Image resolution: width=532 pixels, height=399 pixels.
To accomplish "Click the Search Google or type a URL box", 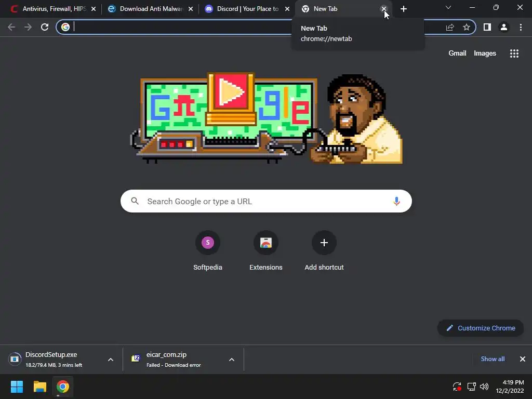I will pos(266,201).
